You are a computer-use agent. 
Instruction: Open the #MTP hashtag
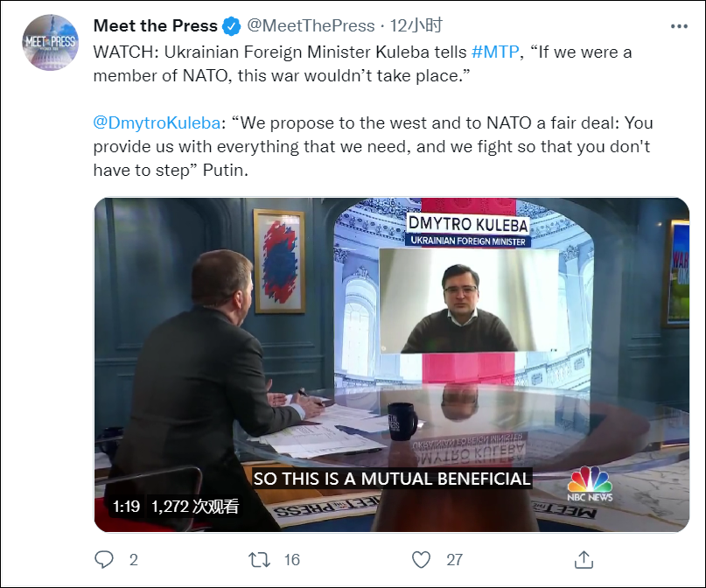[x=494, y=52]
